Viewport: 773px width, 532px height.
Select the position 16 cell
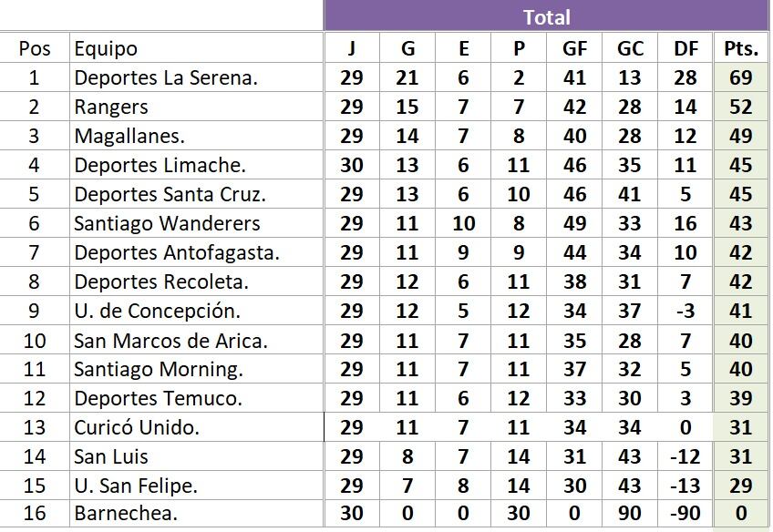tap(34, 513)
